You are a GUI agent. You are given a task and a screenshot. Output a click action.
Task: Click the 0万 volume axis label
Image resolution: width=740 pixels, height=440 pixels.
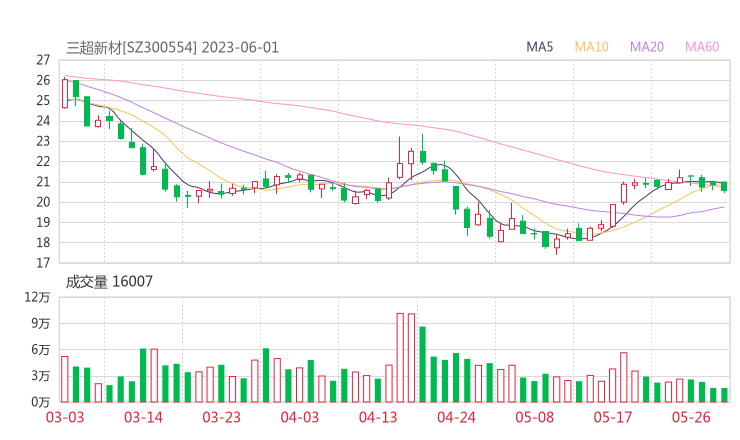coord(41,402)
